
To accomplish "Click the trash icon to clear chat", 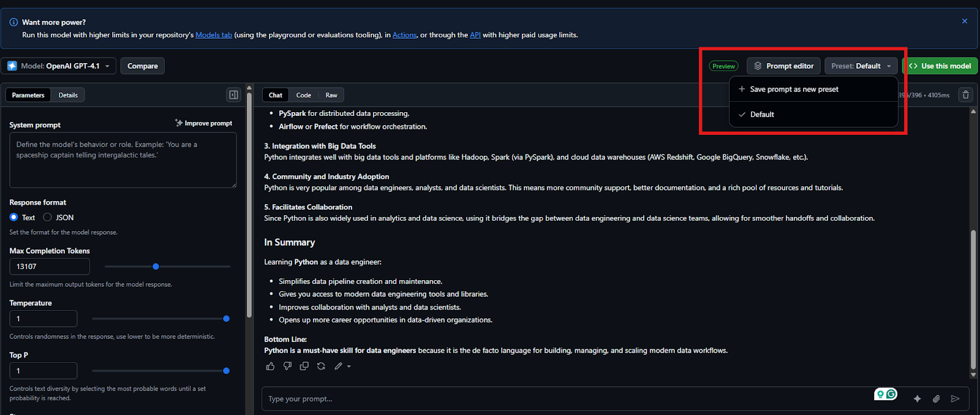I will 966,95.
